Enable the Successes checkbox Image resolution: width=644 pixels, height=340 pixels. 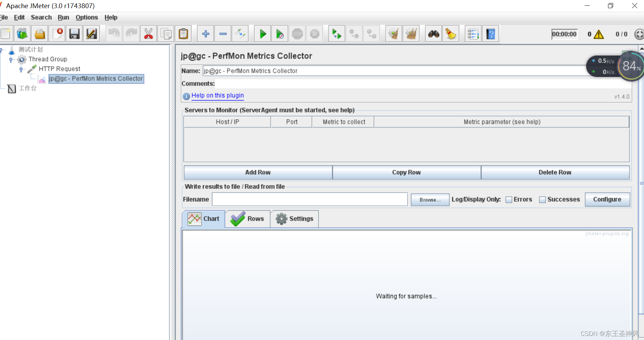coord(542,200)
